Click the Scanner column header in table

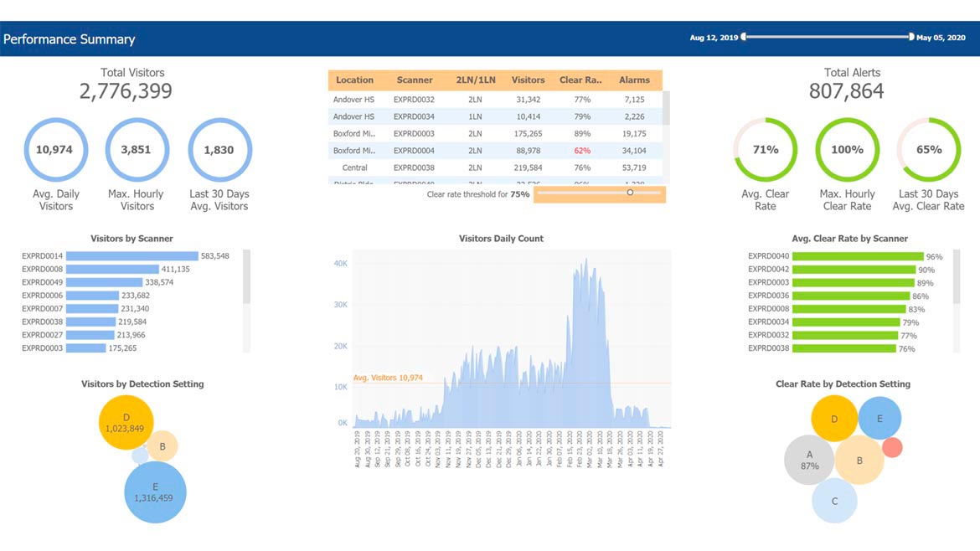click(x=415, y=80)
